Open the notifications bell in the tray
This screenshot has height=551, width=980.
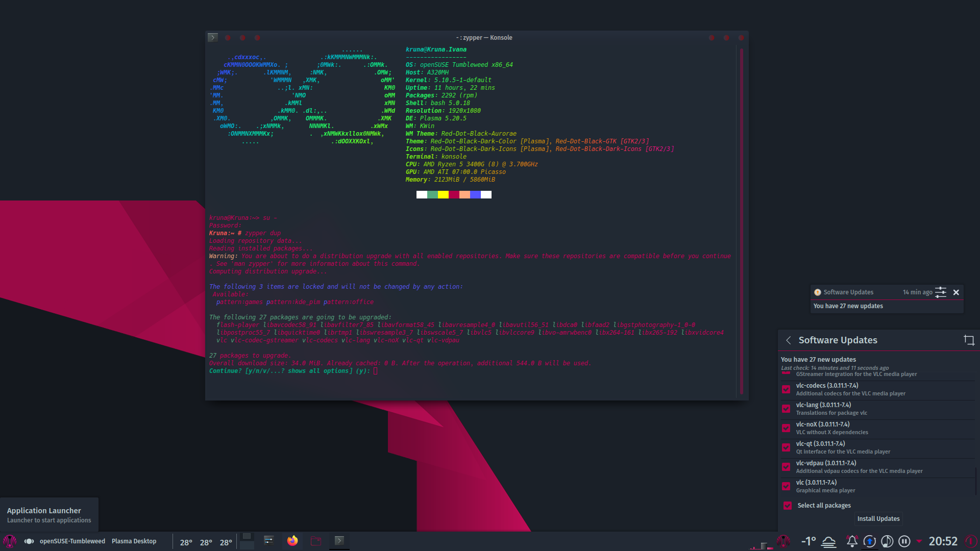(x=852, y=541)
